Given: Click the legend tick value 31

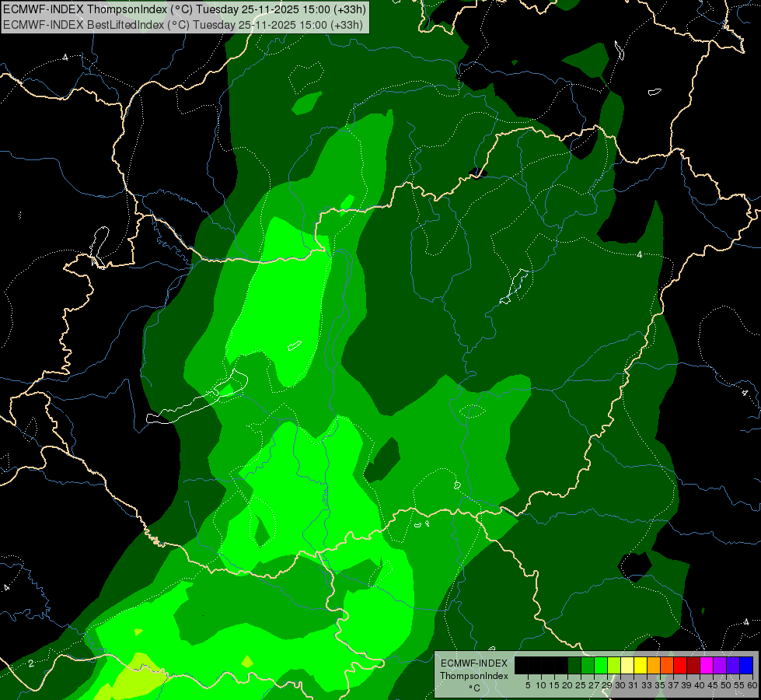Looking at the screenshot, I should tap(634, 685).
